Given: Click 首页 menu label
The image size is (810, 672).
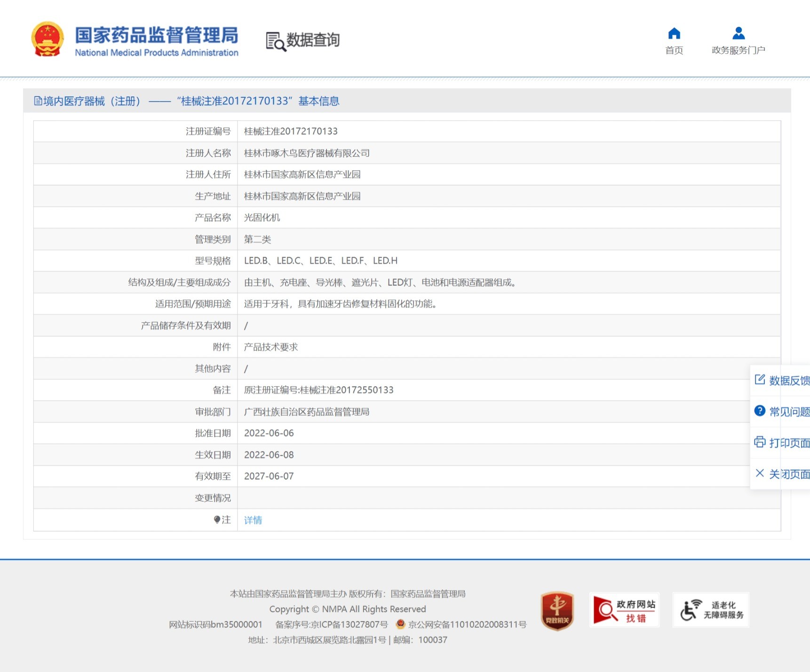Looking at the screenshot, I should (674, 50).
